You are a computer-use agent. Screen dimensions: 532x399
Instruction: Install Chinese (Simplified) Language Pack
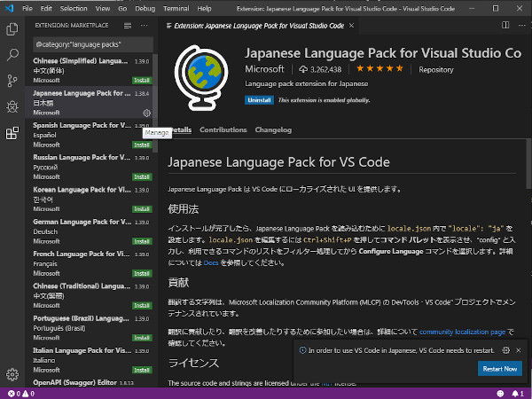(x=142, y=81)
